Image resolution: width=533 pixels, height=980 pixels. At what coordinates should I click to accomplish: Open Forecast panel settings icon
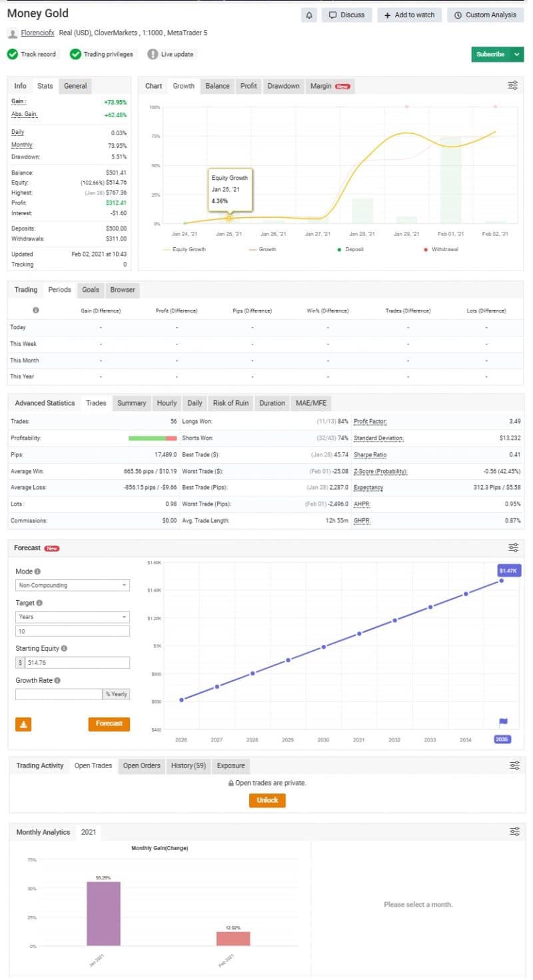point(513,548)
